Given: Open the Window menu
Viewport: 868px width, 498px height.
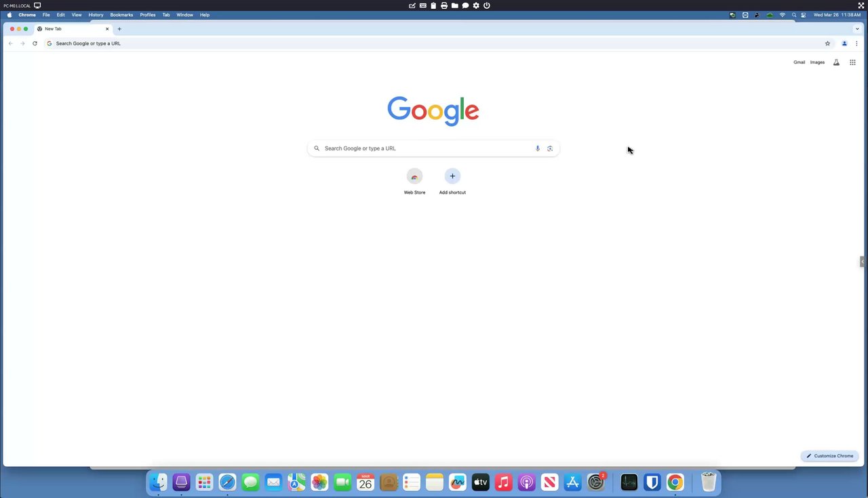Looking at the screenshot, I should [184, 15].
